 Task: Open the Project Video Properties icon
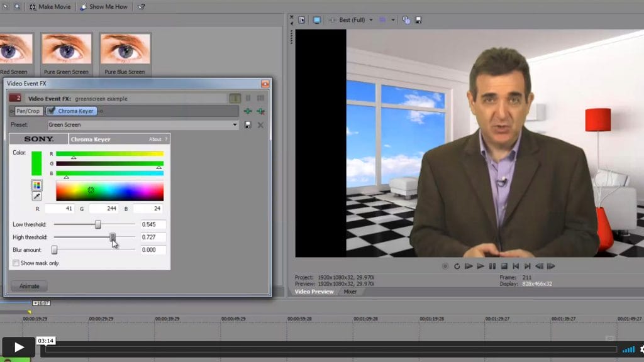point(301,20)
